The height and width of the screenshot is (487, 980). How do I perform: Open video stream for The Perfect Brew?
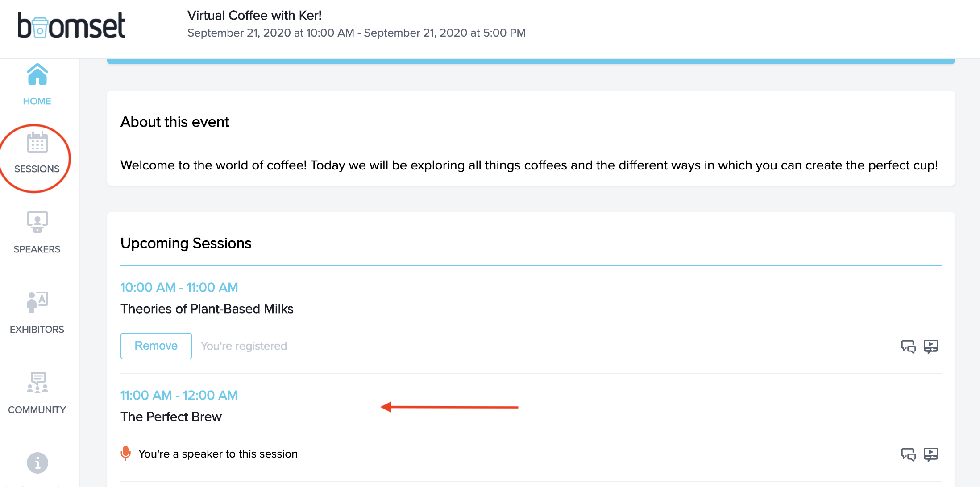[x=931, y=454]
